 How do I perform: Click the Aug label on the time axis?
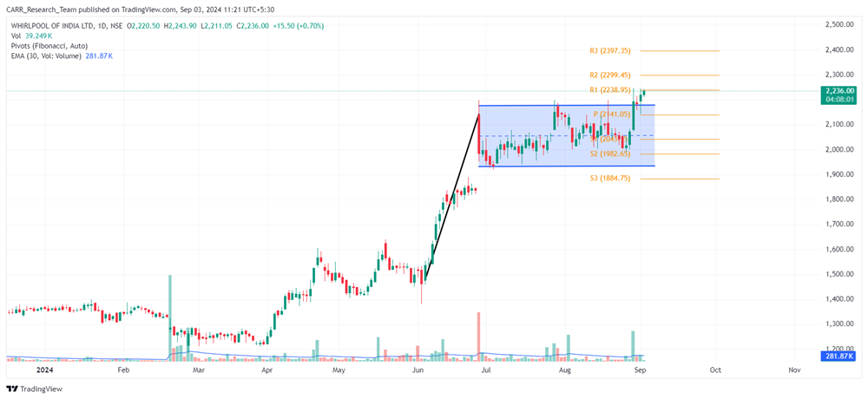pyautogui.click(x=565, y=370)
